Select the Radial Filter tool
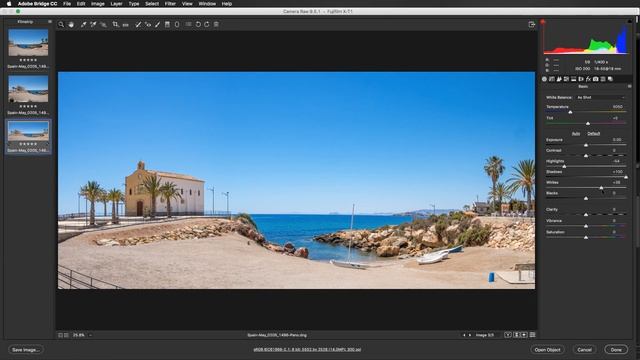 coord(177,24)
